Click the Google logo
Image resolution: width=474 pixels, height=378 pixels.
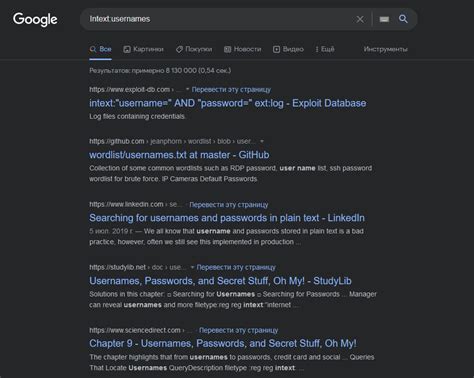(x=35, y=20)
